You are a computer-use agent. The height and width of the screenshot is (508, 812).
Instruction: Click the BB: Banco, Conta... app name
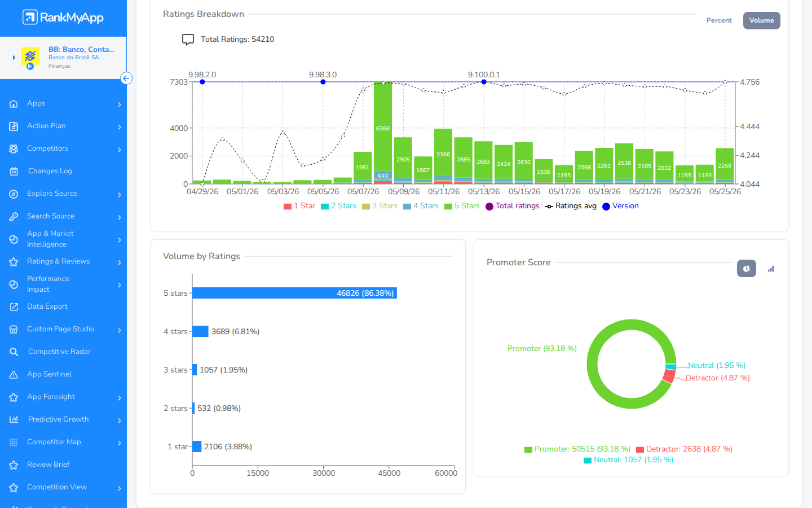[x=81, y=49]
